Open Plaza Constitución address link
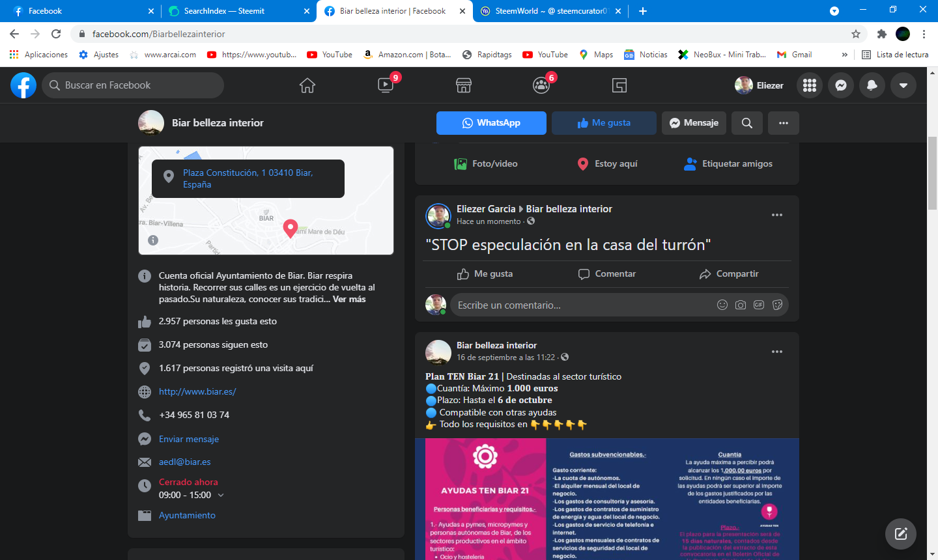 (x=248, y=178)
